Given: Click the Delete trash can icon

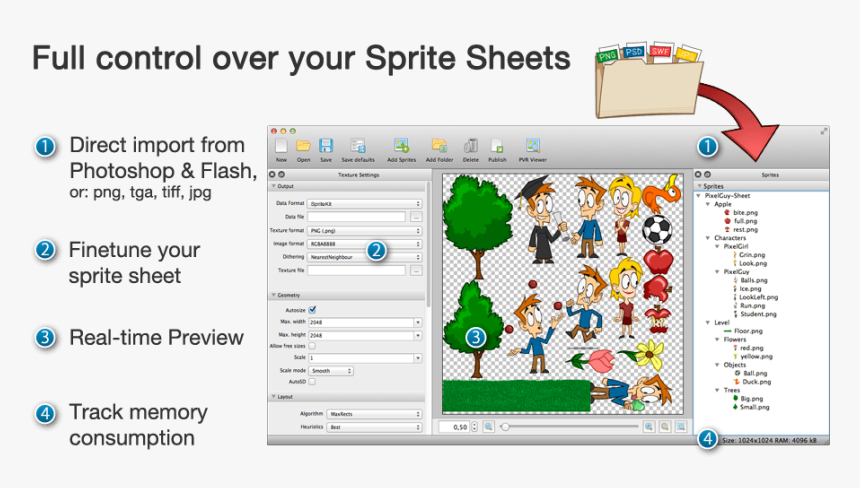Looking at the screenshot, I should (x=471, y=145).
